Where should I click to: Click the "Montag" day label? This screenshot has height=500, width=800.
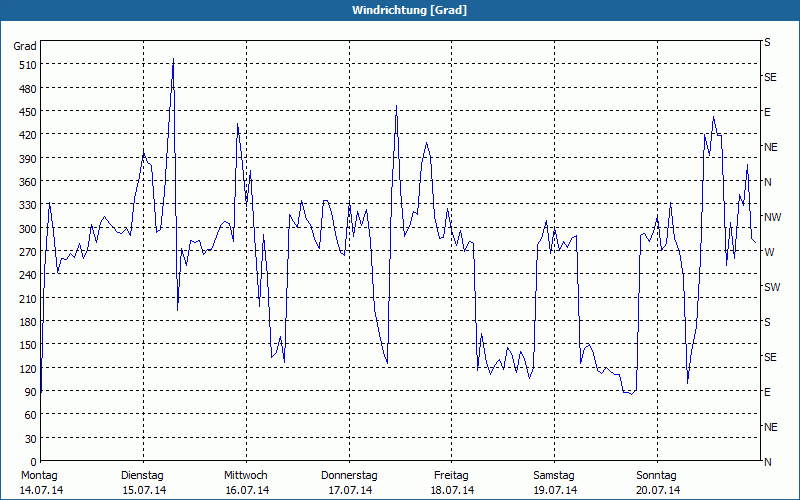pos(39,476)
